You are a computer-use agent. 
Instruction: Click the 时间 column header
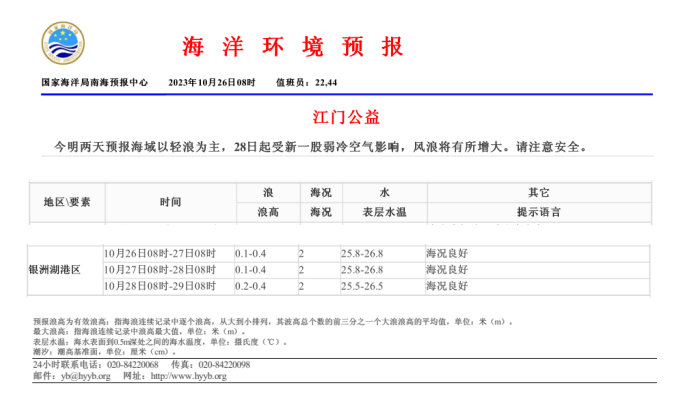pos(170,201)
